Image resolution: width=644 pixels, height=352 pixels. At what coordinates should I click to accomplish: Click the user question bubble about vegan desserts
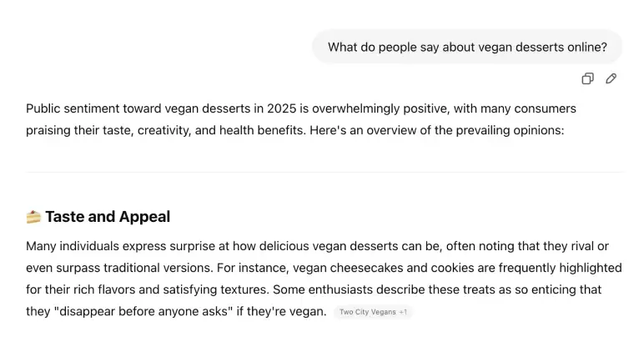467,47
